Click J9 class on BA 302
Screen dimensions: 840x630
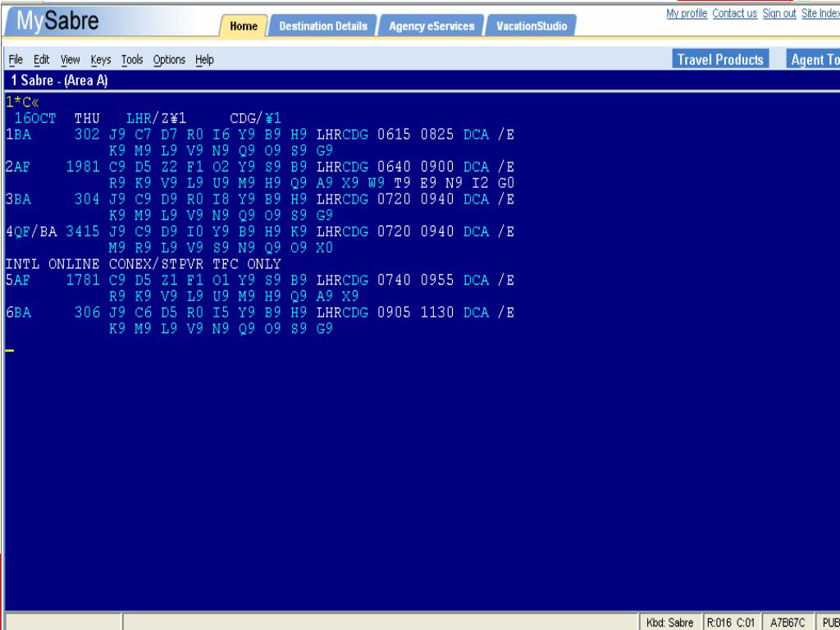(x=117, y=135)
